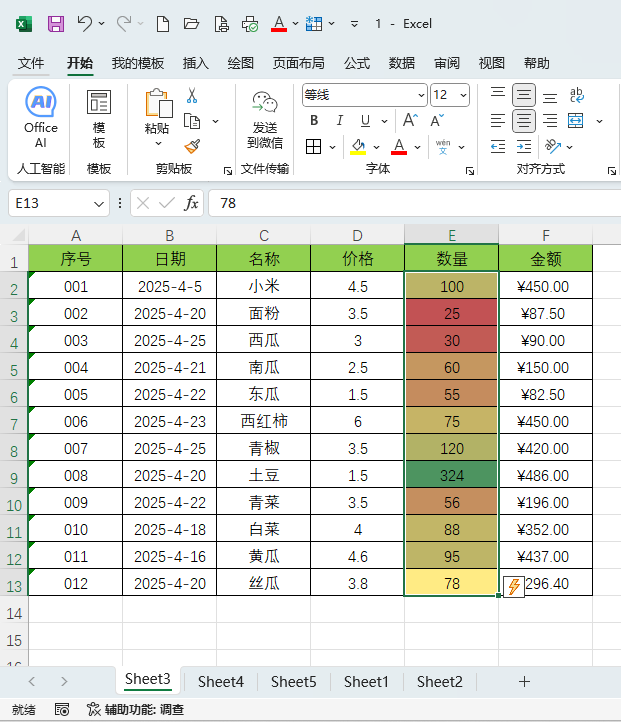621x722 pixels.
Task: Toggle align text right
Action: [550, 121]
